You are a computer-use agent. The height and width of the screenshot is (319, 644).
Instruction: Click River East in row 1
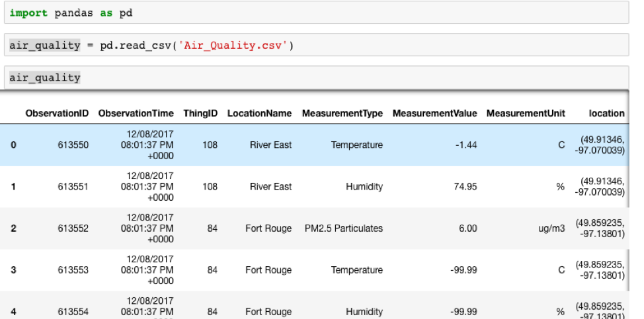click(270, 186)
